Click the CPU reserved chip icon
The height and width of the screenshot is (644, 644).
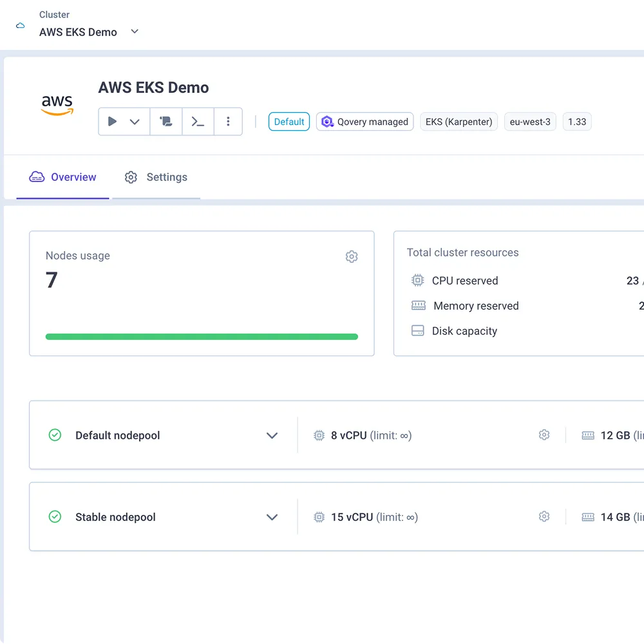418,280
